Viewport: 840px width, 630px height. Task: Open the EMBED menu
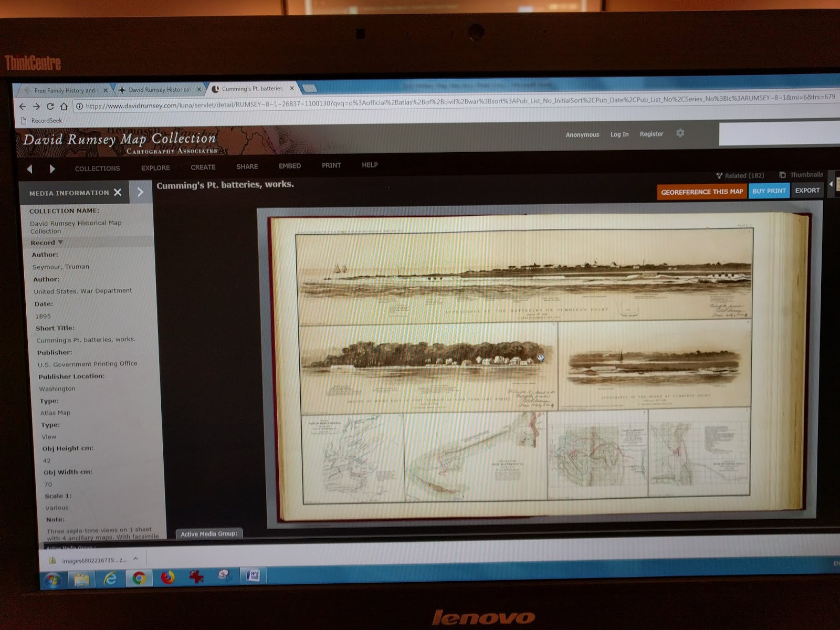tap(290, 166)
